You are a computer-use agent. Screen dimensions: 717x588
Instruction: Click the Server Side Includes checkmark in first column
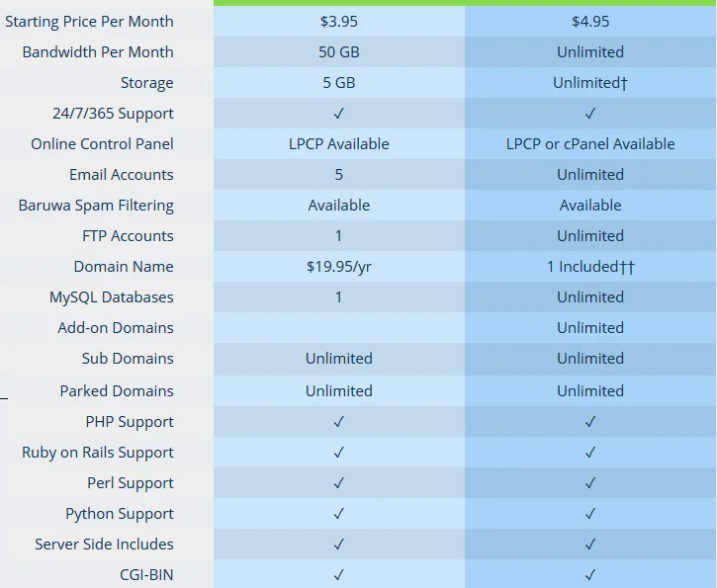[x=339, y=545]
